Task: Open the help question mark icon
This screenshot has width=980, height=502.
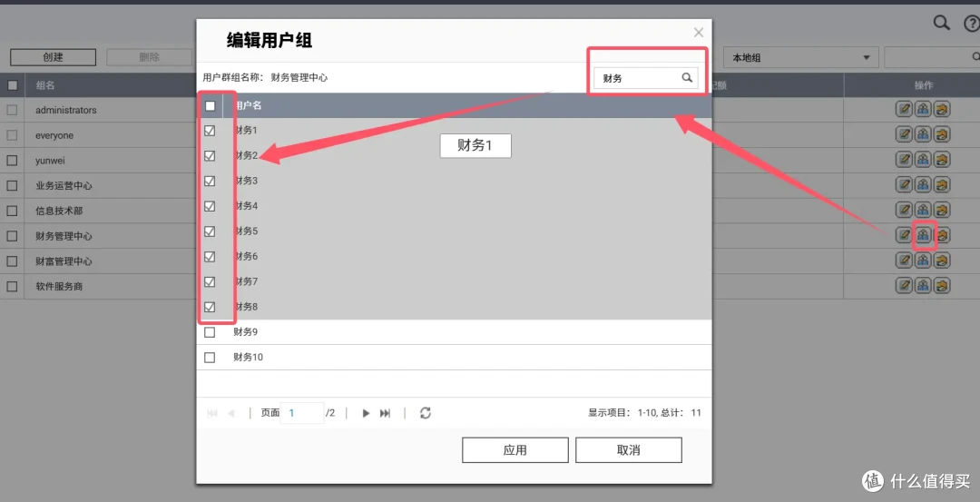Action: tap(973, 24)
